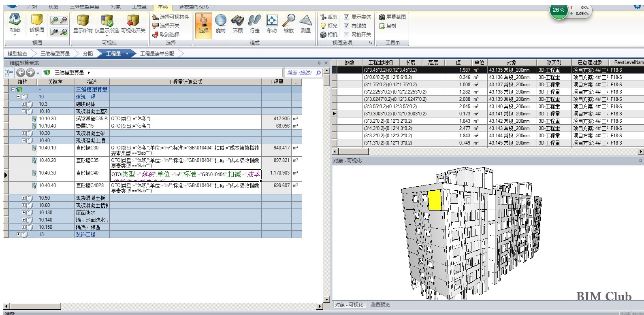Click the 屏幕截图 screenshot tool

click(x=392, y=17)
